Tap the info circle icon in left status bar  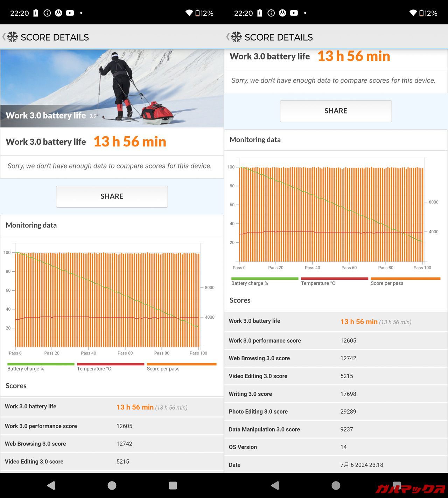tap(47, 13)
